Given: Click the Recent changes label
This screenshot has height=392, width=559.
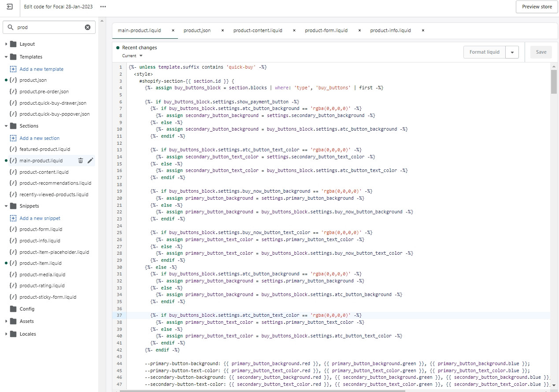Looking at the screenshot, I should click(x=139, y=48).
